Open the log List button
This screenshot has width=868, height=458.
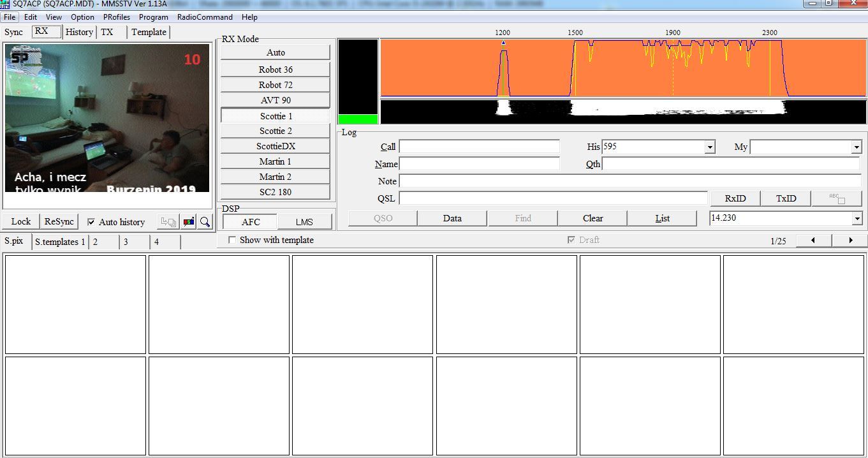[x=662, y=218]
